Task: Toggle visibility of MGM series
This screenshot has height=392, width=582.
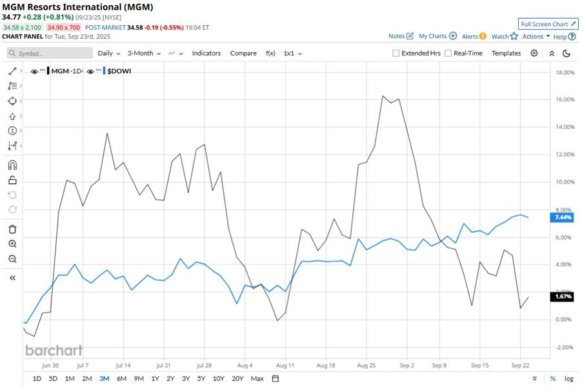Action: tap(34, 72)
